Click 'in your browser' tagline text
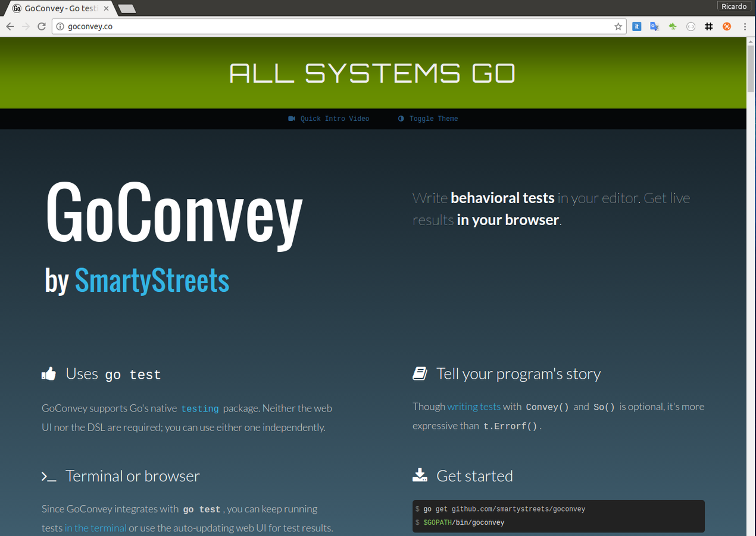 click(x=508, y=220)
